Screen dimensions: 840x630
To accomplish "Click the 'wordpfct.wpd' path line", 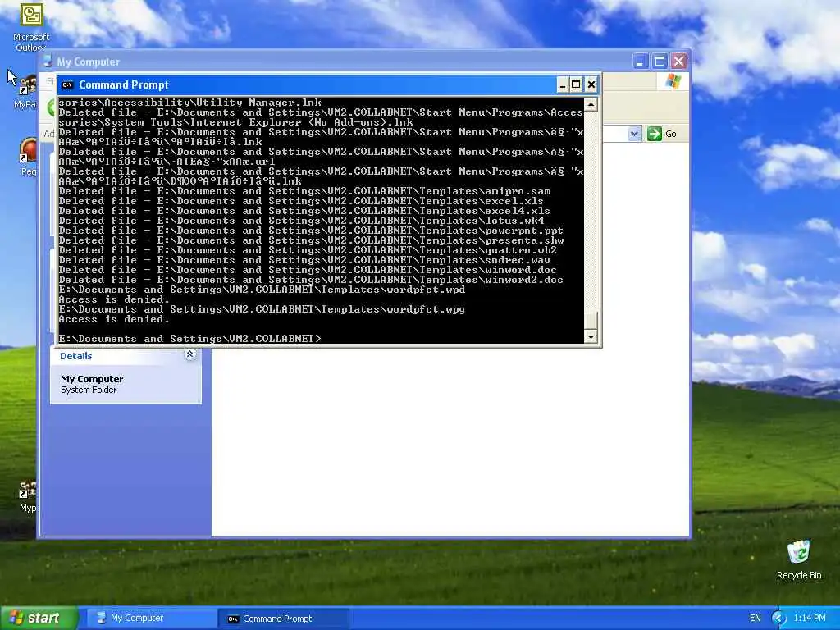I will click(262, 290).
